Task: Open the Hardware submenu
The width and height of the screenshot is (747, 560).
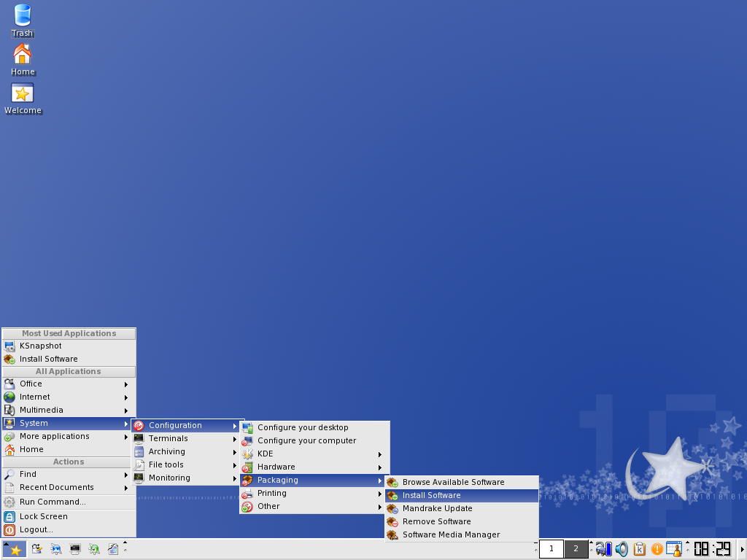Action: point(315,467)
